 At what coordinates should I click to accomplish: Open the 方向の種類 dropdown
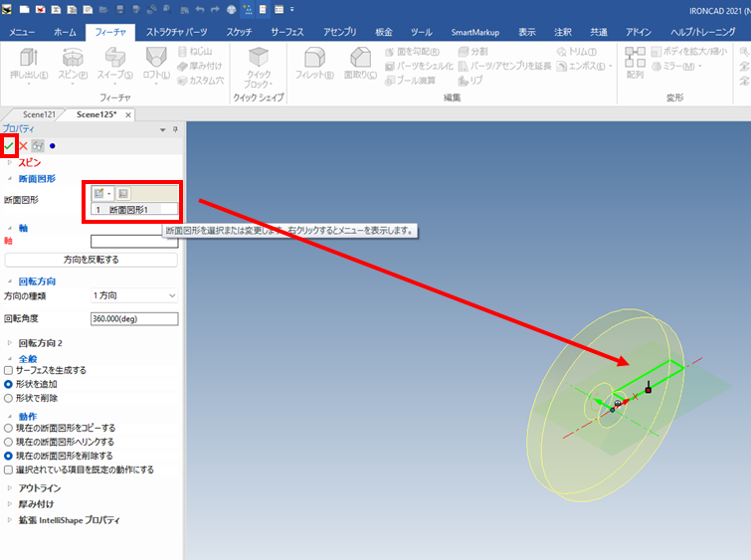pyautogui.click(x=133, y=295)
